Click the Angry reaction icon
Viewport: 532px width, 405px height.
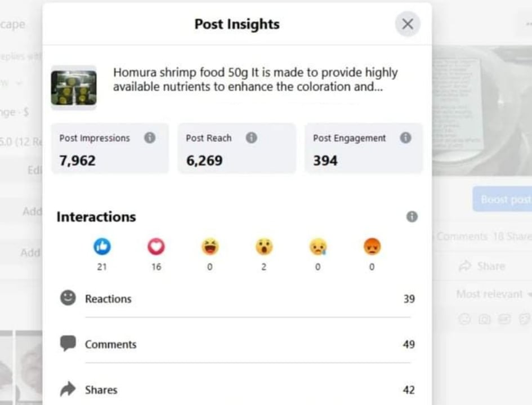coord(372,246)
